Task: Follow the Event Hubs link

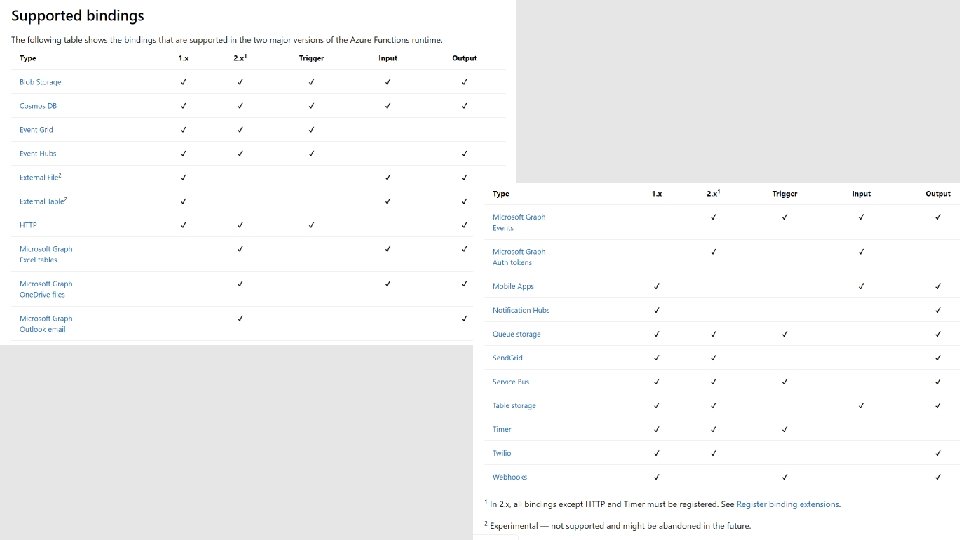Action: (38, 154)
